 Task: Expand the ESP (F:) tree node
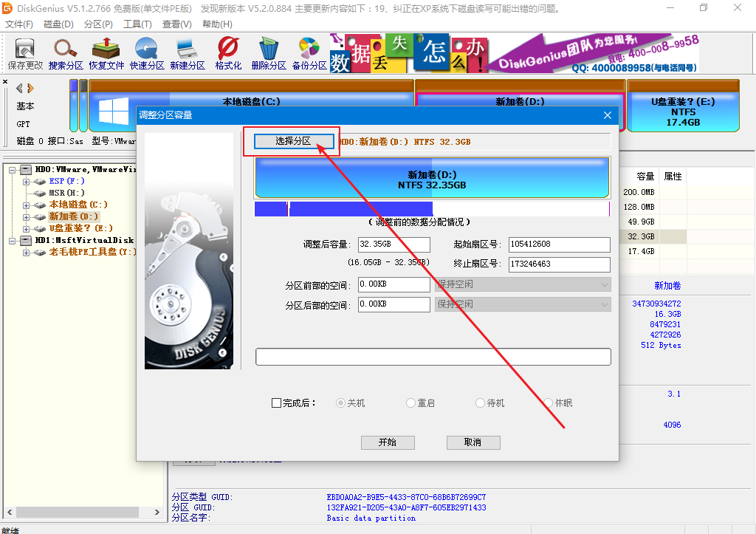point(26,182)
